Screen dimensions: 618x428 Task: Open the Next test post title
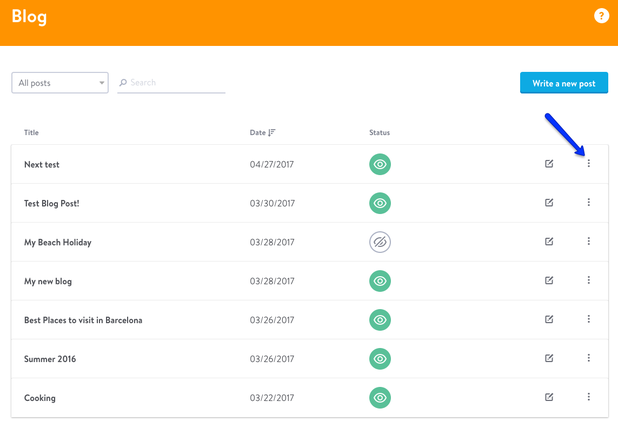(41, 164)
